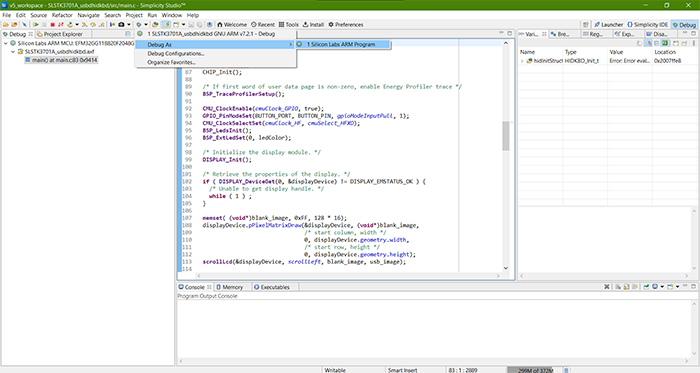Click the Tools button
This screenshot has height=373, width=700.
click(x=289, y=25)
